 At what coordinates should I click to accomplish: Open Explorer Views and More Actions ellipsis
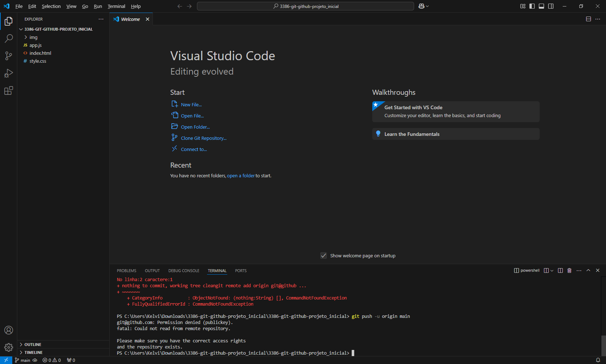(x=101, y=19)
